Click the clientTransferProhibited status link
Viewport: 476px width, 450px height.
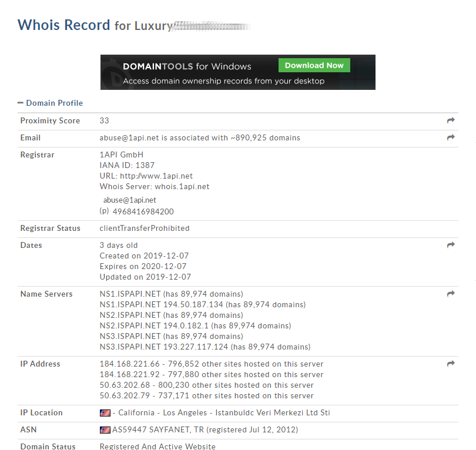click(x=144, y=228)
